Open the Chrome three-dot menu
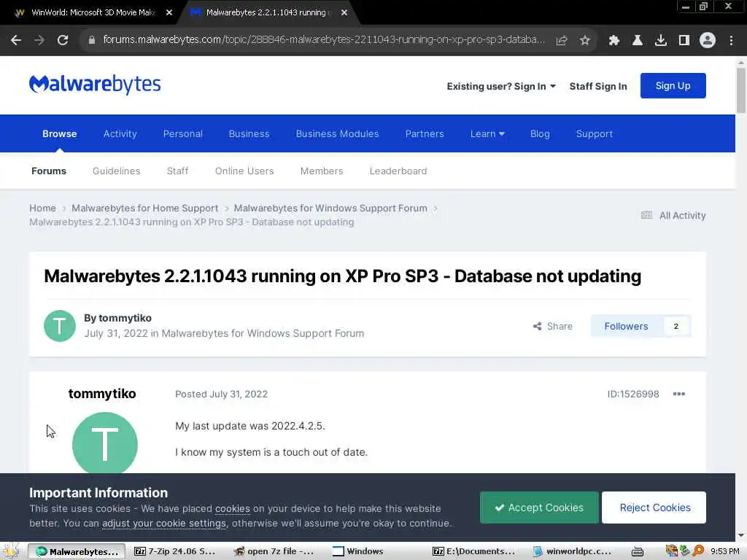This screenshot has height=560, width=747. (x=731, y=41)
